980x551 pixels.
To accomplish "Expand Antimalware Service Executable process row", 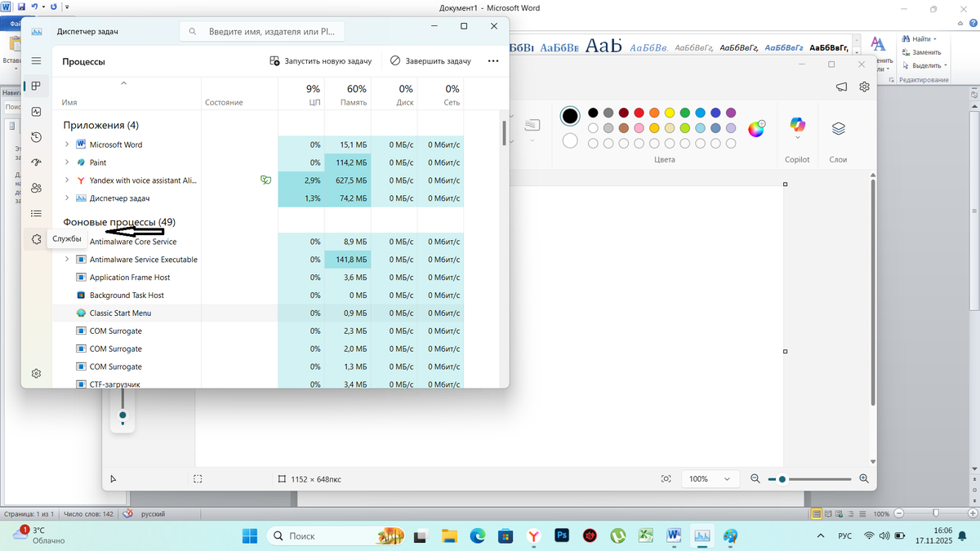I will coord(67,260).
